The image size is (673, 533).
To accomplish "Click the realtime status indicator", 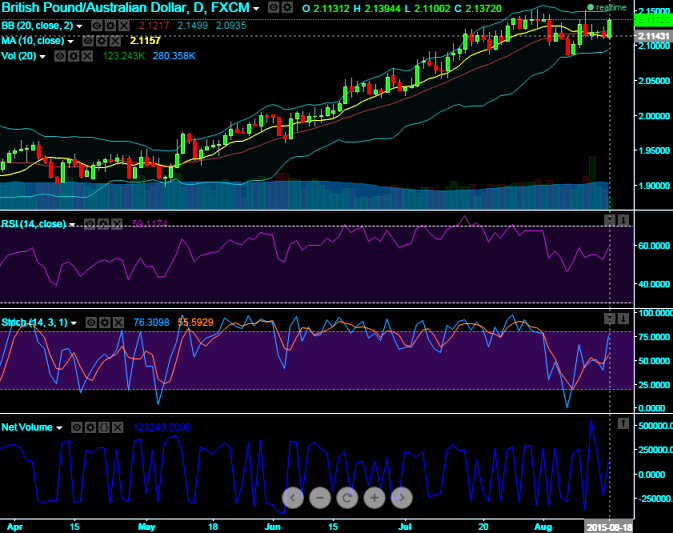I will point(606,7).
